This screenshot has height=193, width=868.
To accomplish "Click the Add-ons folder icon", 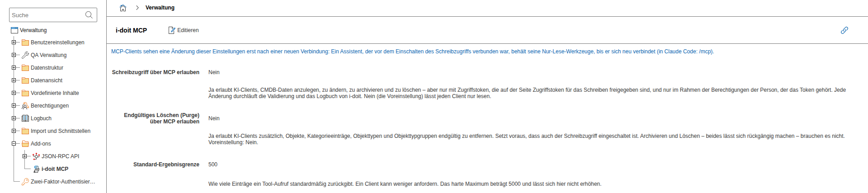I will [25, 144].
